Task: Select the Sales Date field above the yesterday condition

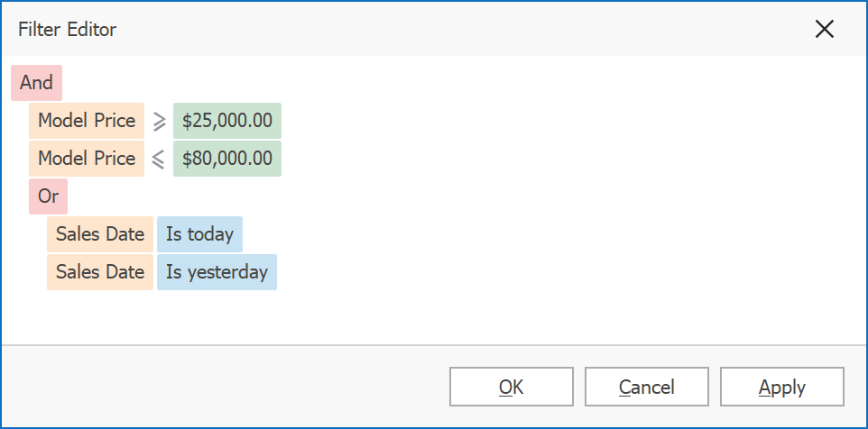Action: 100,234
